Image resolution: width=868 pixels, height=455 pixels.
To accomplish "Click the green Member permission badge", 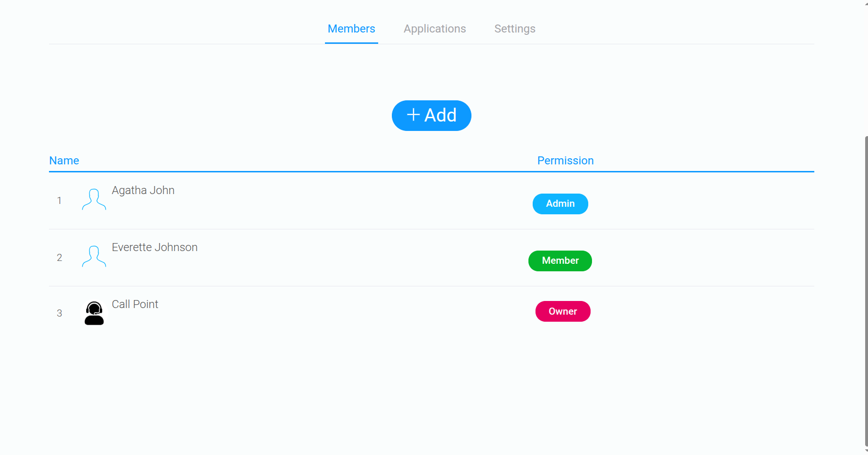I will click(560, 261).
